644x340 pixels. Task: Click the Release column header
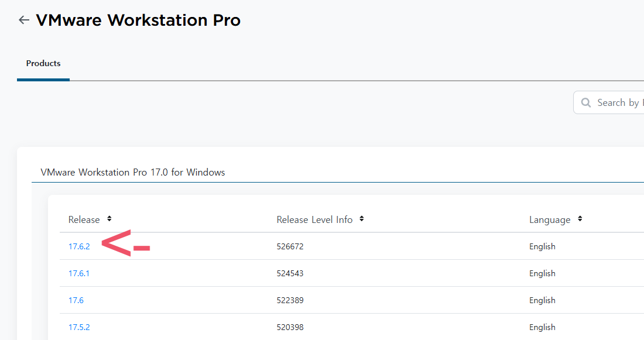point(84,219)
